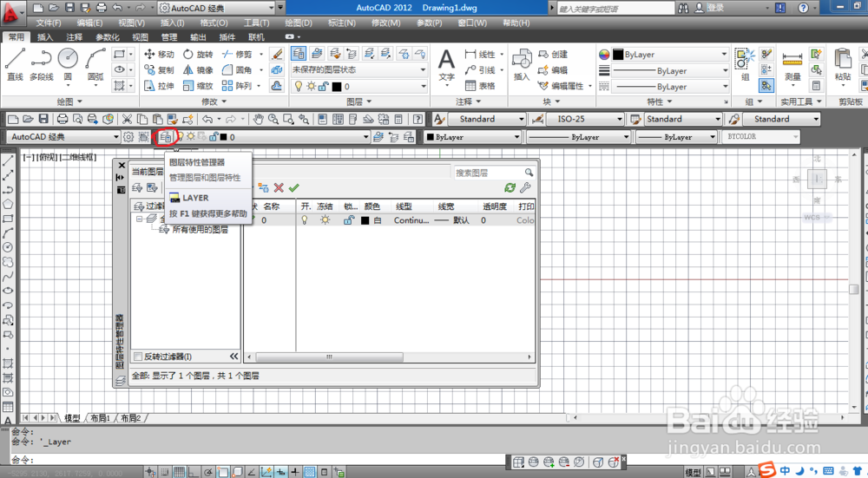Click the Array (阵列) tool
Image resolution: width=868 pixels, height=478 pixels.
pos(237,86)
